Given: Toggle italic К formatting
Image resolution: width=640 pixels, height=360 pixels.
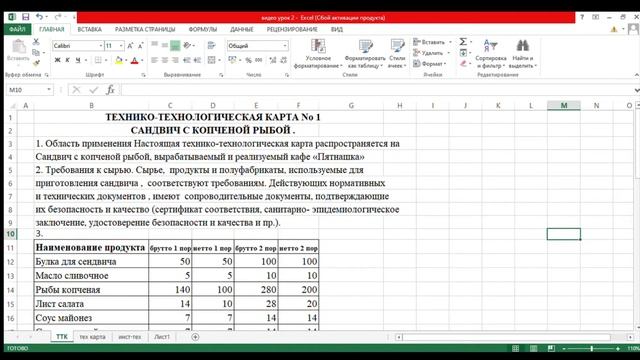Looking at the screenshot, I should coord(67,60).
